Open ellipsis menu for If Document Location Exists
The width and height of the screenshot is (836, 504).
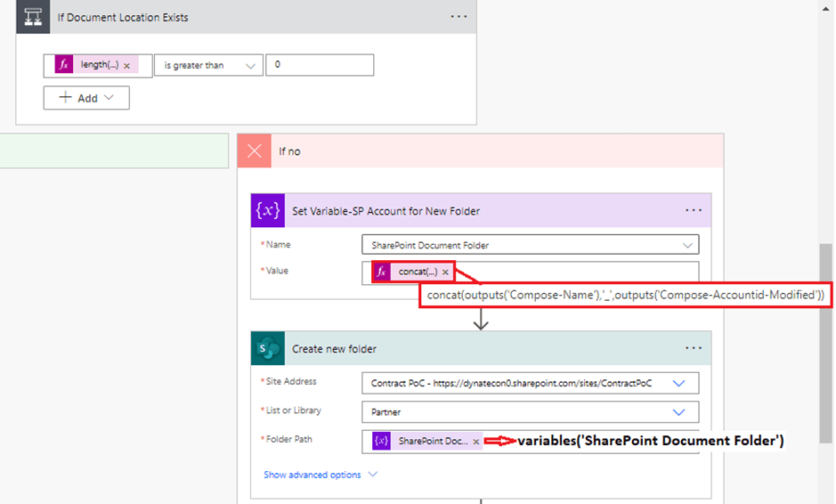pyautogui.click(x=458, y=17)
